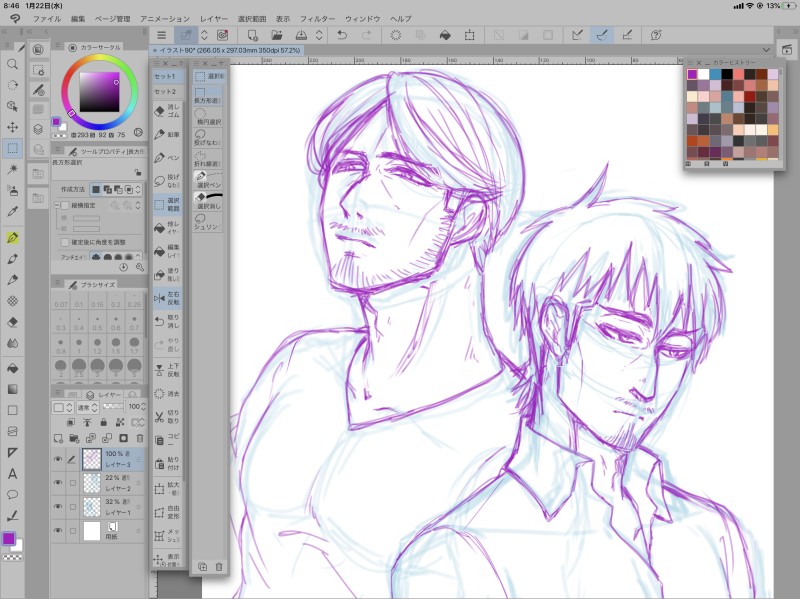The width and height of the screenshot is (800, 599).
Task: Expand the アンチエイリアス options arrow
Action: [138, 256]
